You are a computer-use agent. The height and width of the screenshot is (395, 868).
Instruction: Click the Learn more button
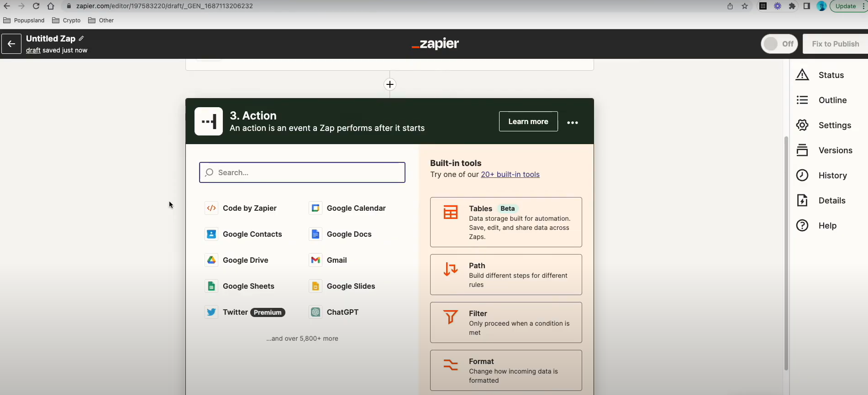point(528,121)
